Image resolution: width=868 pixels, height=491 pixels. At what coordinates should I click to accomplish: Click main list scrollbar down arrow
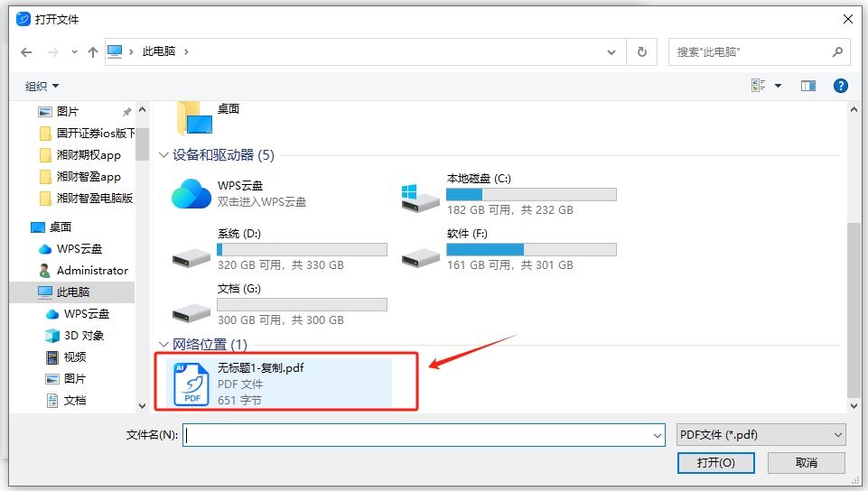click(x=854, y=406)
